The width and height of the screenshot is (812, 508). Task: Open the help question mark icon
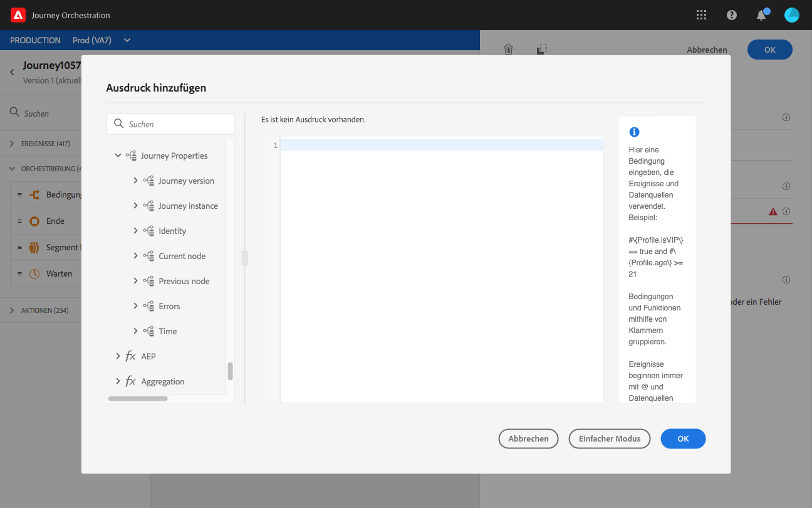(x=732, y=15)
